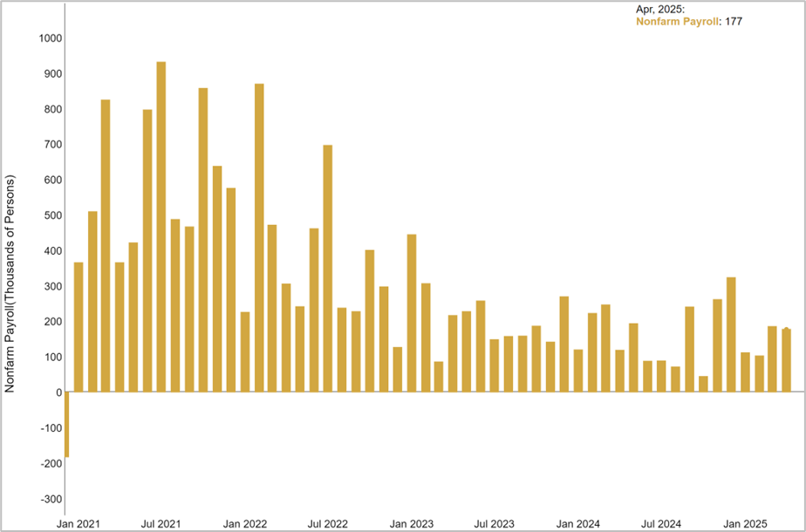Click the Jul 2024 x-axis label
This screenshot has width=806, height=532.
661,524
